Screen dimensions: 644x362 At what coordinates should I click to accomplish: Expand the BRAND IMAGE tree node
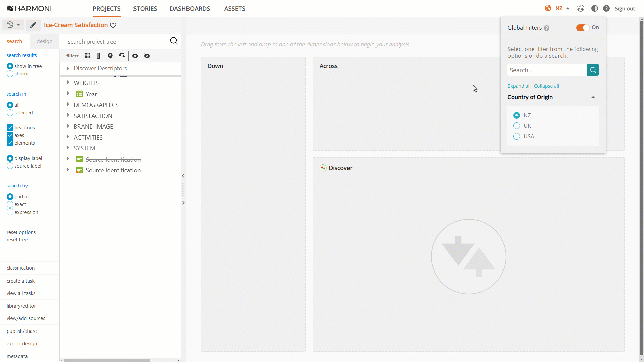coord(68,126)
